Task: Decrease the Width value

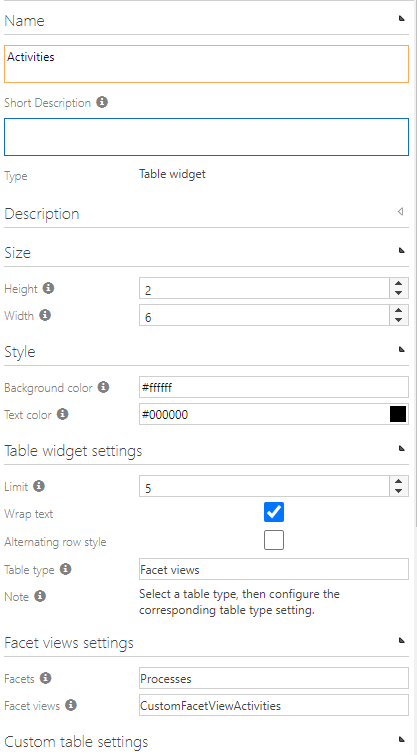Action: click(x=398, y=320)
